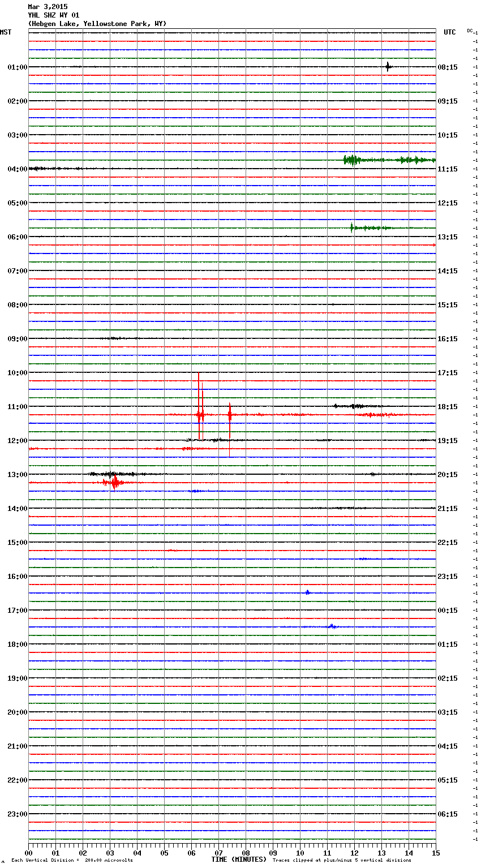The height and width of the screenshot is (868, 481).
Task: Click the 200.00 microvolts vertical division note
Action: coord(72,860)
